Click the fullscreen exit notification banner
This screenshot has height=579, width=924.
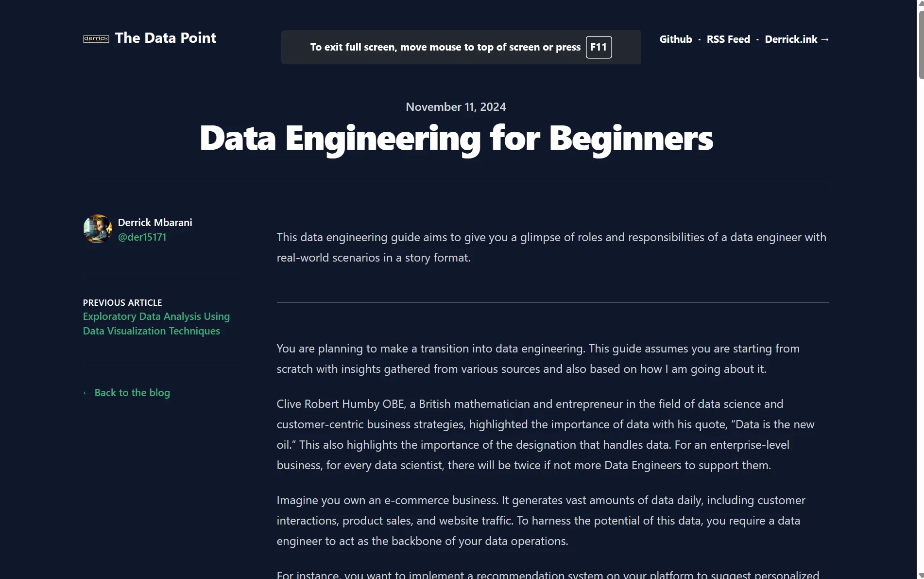pyautogui.click(x=461, y=47)
